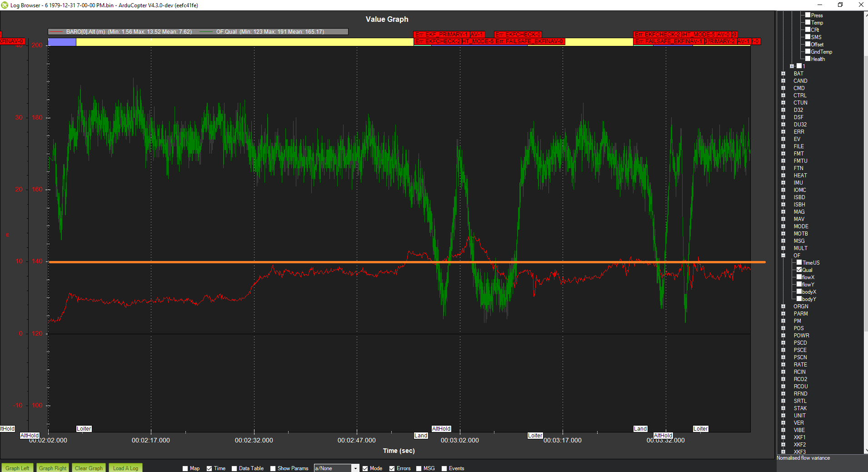Check the GndTemp field checkbox

tap(808, 51)
